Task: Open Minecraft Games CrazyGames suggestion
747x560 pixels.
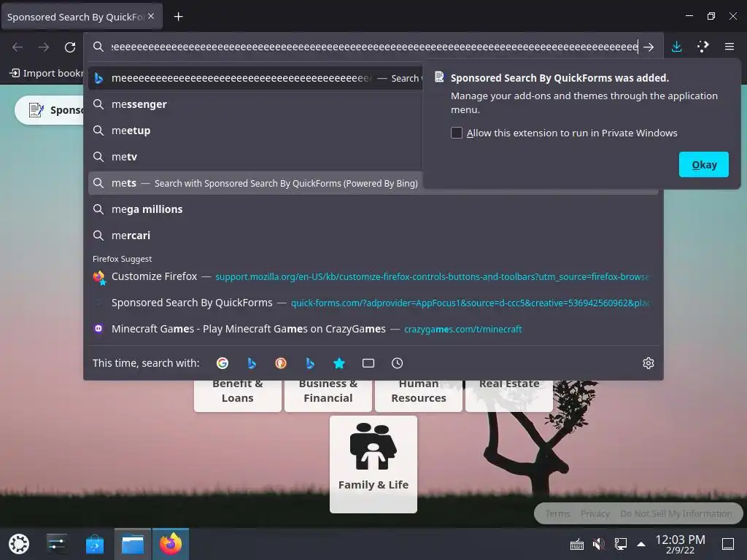Action: (373, 329)
